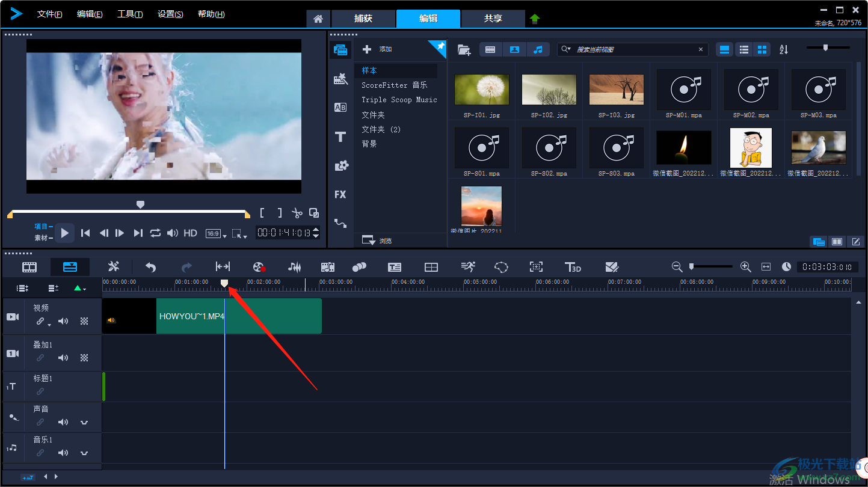Viewport: 868px width, 487px height.
Task: Click the preview scrubber bar
Action: click(x=129, y=210)
